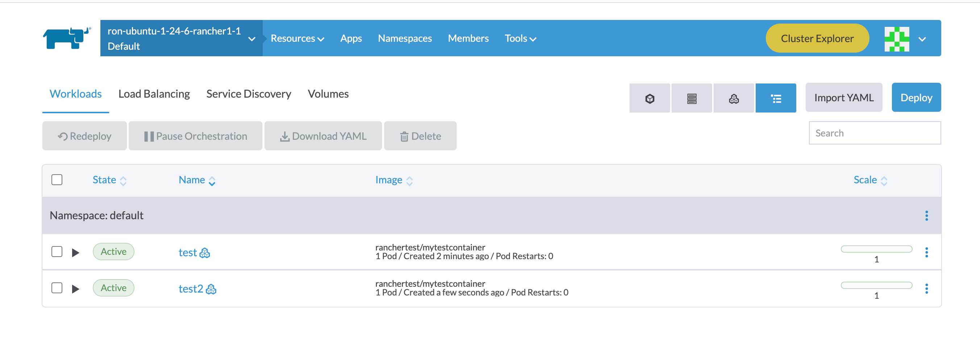
Task: Click inside the Search field
Action: coord(875,133)
